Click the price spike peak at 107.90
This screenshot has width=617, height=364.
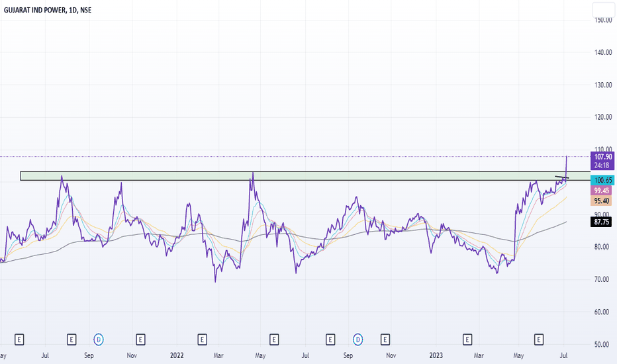coord(567,157)
